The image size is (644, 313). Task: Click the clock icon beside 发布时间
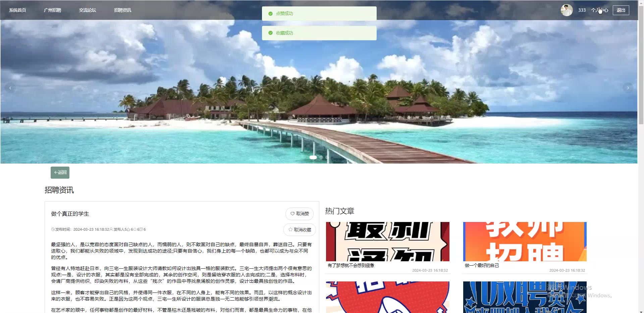[53, 230]
